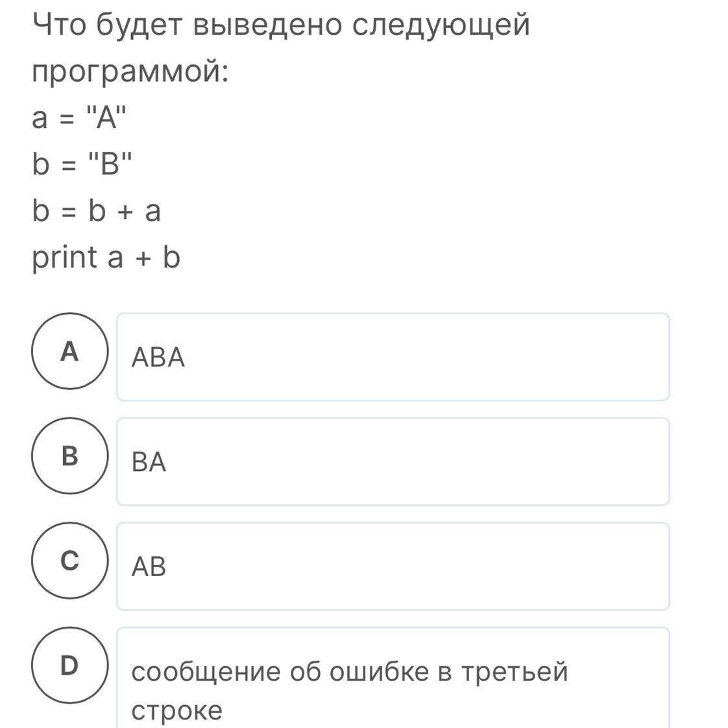Click the code line b = b + a
The image size is (728, 728).
pyautogui.click(x=97, y=211)
